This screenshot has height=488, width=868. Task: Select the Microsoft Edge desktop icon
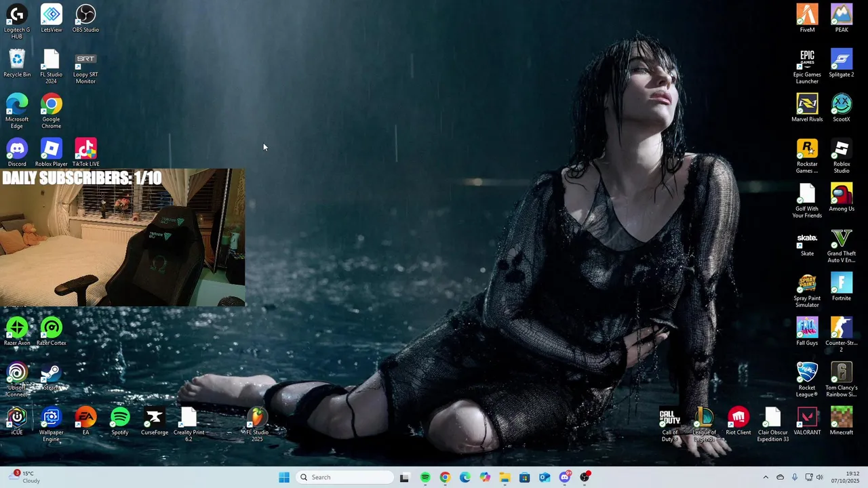point(17,111)
